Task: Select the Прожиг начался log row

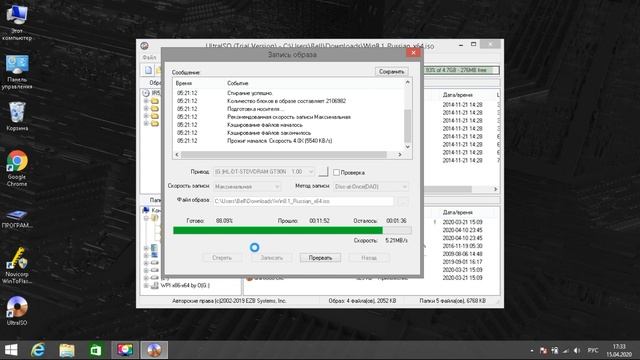Action: coord(288,141)
